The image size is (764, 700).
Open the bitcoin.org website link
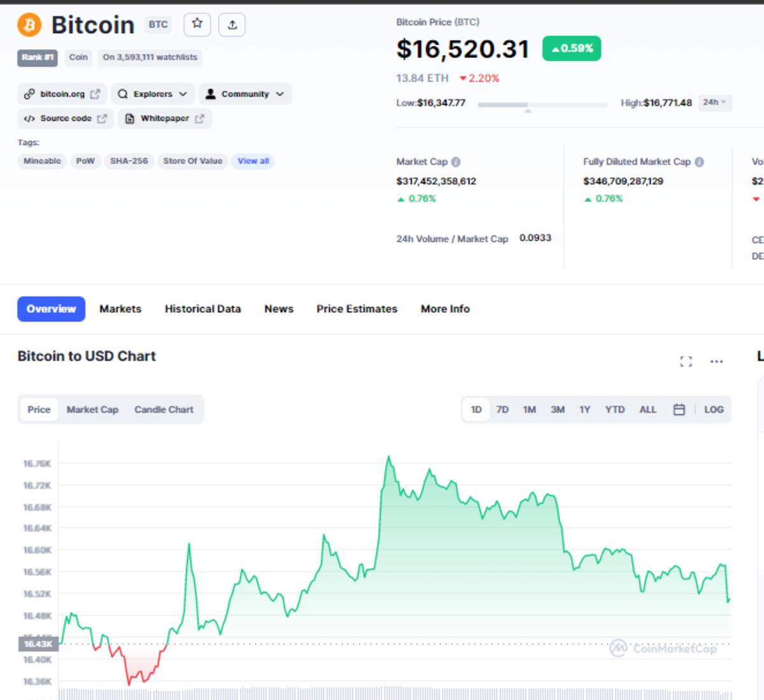pos(62,94)
